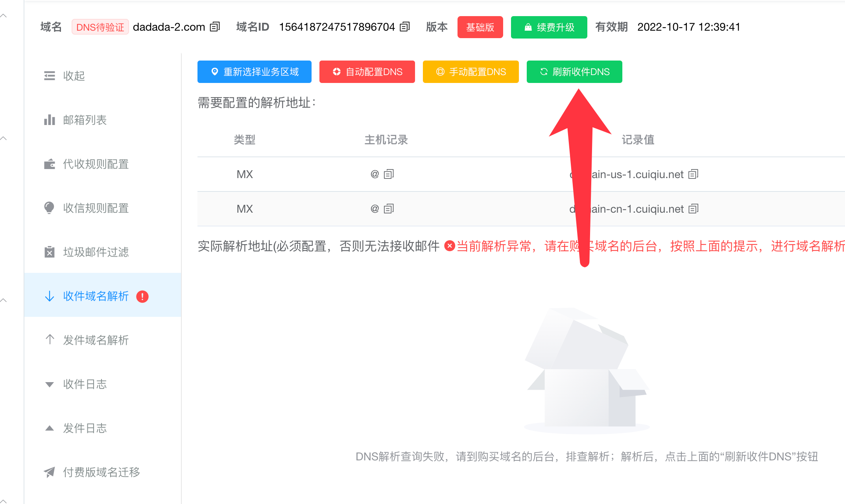Open 邮箱列表 menu item
Screen dimensions: 845x504
point(103,120)
